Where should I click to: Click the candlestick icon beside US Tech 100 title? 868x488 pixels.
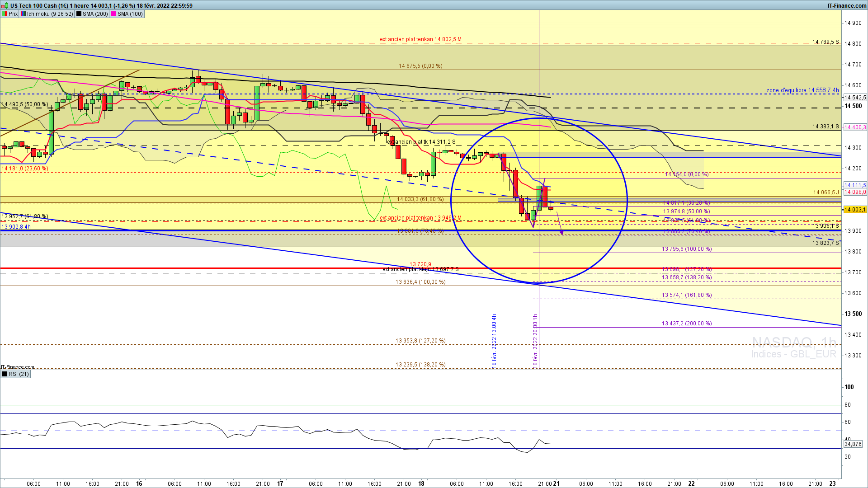click(5, 6)
